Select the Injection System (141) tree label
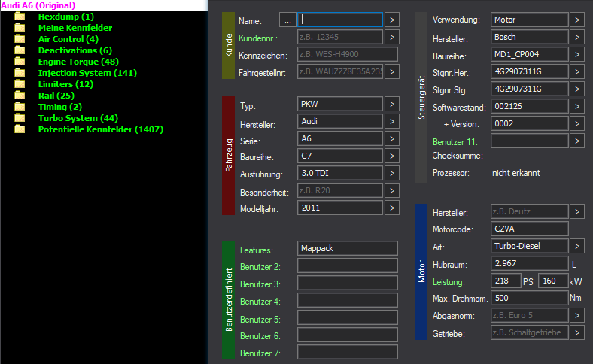Image resolution: width=593 pixels, height=364 pixels. click(87, 73)
